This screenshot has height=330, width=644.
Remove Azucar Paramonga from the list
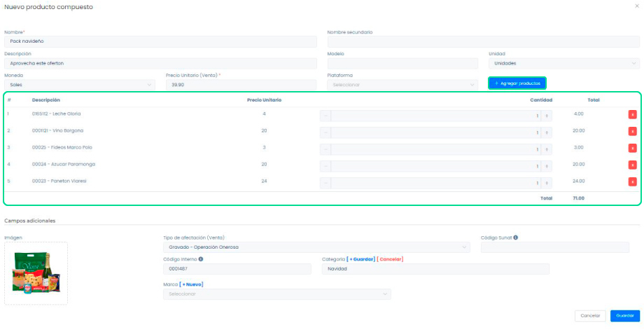point(632,165)
